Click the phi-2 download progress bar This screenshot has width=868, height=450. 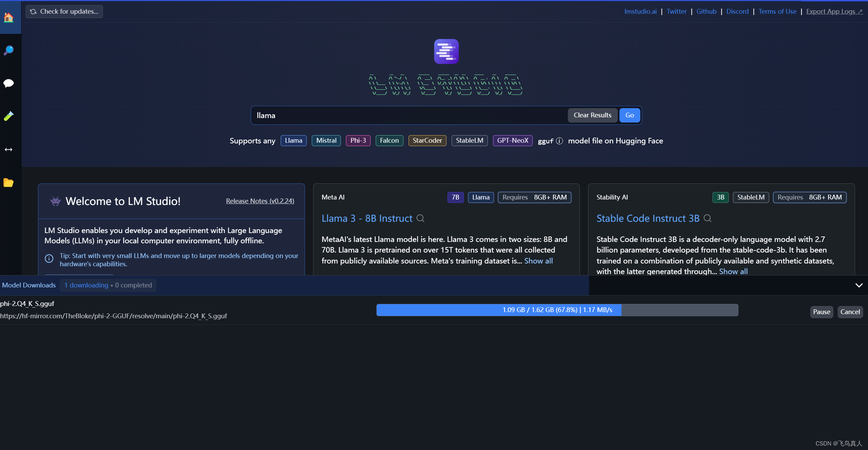[x=557, y=310]
